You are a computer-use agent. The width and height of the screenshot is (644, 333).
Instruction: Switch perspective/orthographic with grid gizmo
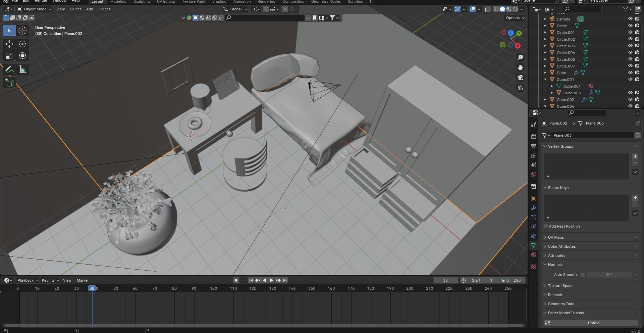(x=520, y=88)
